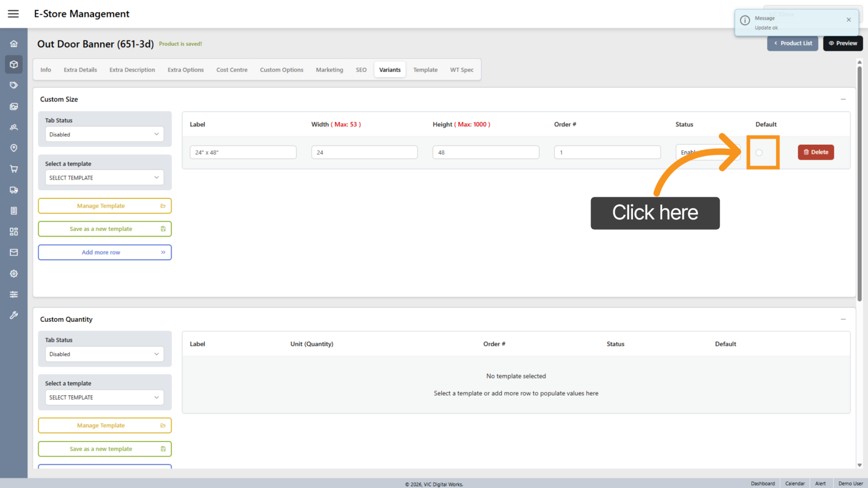Select the Default radio for 24" x 48" row
Viewport: 868px width, 488px height.
[759, 153]
